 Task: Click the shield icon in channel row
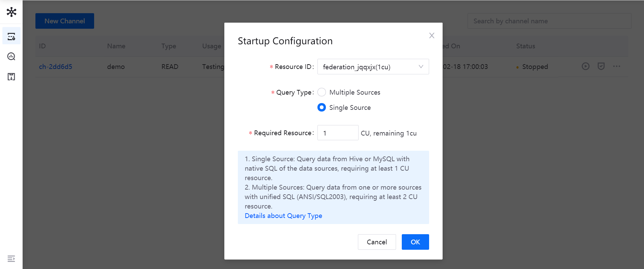click(x=601, y=66)
